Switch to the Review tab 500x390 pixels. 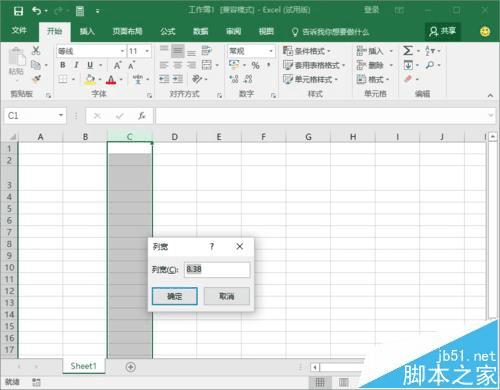point(233,31)
